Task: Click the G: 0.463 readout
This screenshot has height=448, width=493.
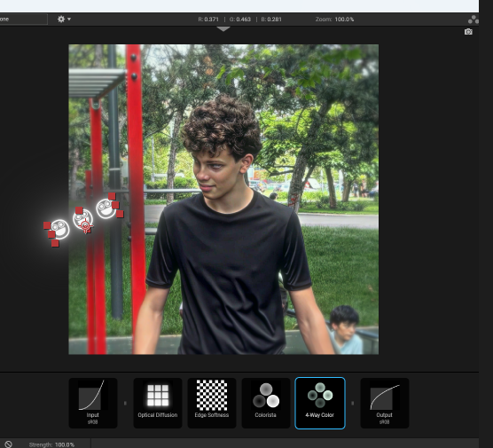Action: [240, 20]
